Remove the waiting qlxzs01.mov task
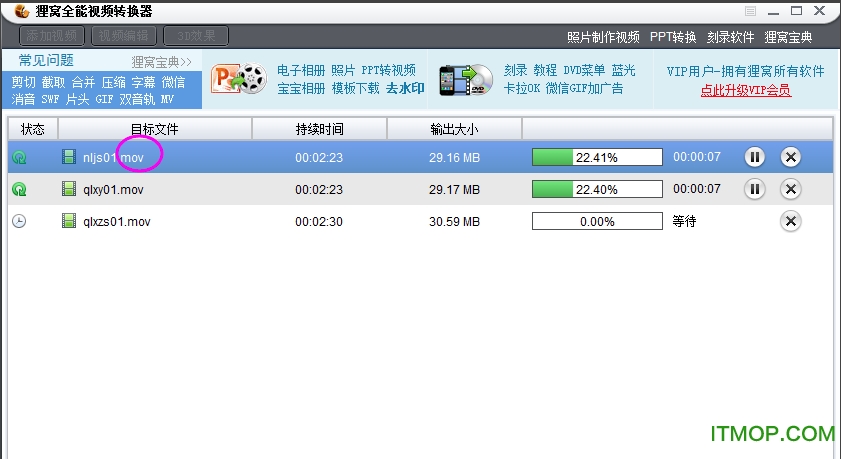The image size is (841, 459). 790,221
